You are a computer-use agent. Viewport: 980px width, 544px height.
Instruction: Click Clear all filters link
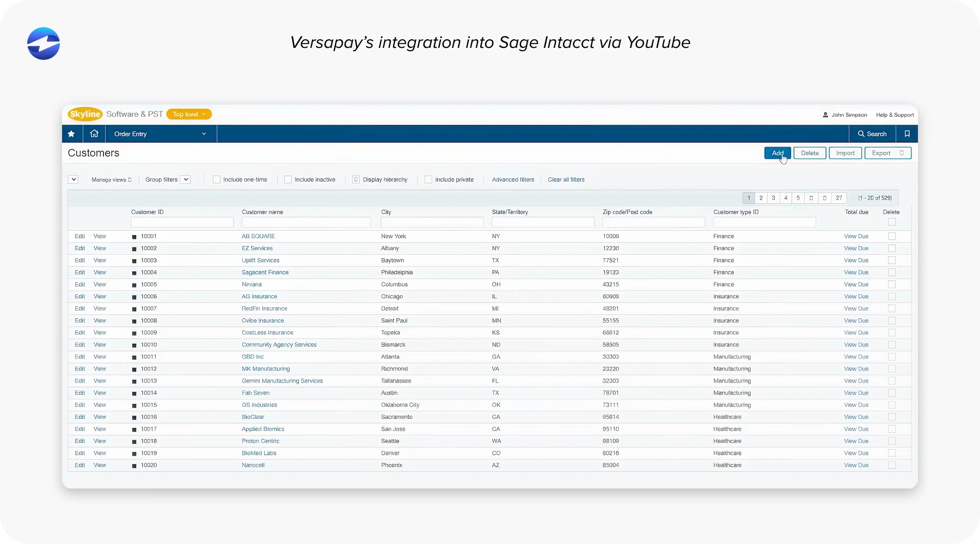pos(566,180)
